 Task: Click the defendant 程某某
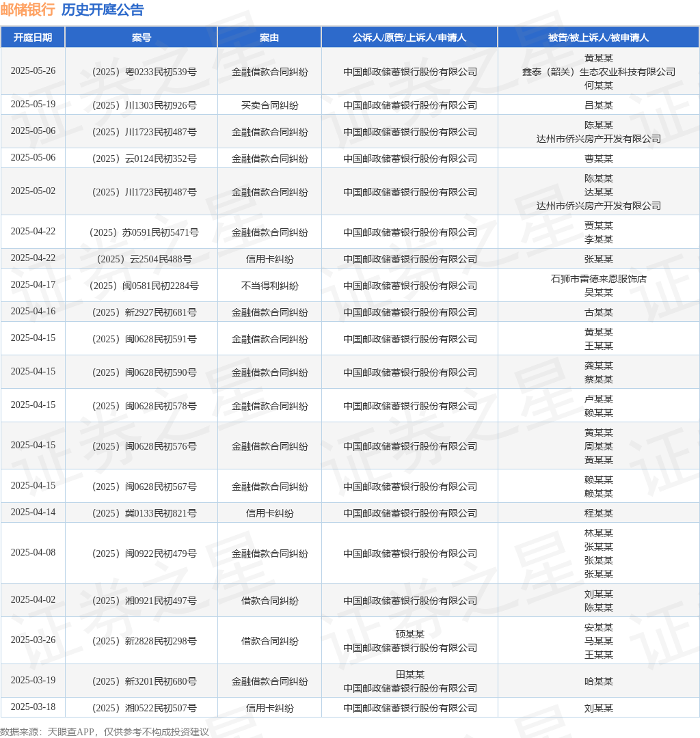click(599, 513)
